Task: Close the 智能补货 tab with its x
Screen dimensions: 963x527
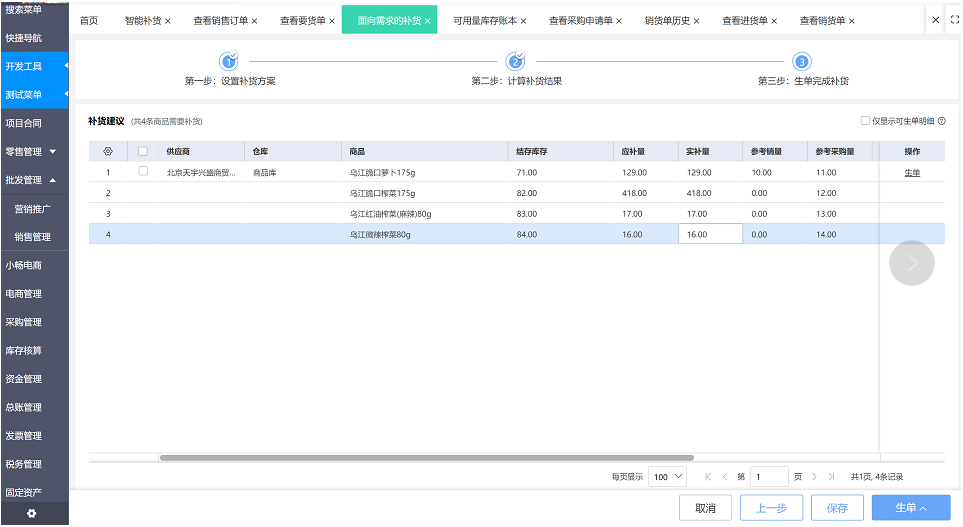Action: point(168,21)
